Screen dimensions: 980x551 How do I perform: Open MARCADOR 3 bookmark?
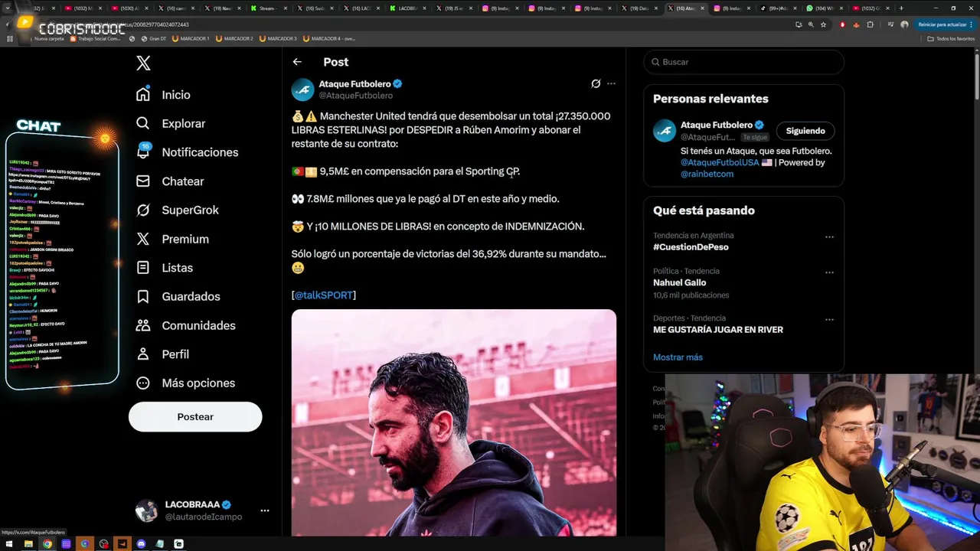[278, 38]
